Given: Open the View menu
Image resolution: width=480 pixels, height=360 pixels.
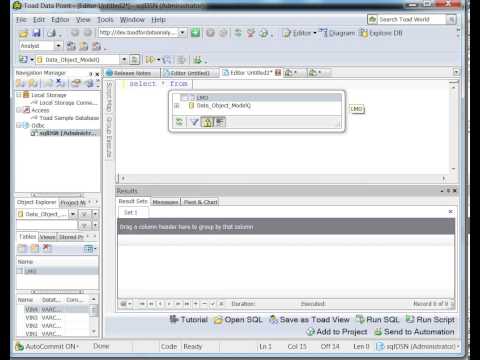Looking at the screenshot, I should point(83,20).
